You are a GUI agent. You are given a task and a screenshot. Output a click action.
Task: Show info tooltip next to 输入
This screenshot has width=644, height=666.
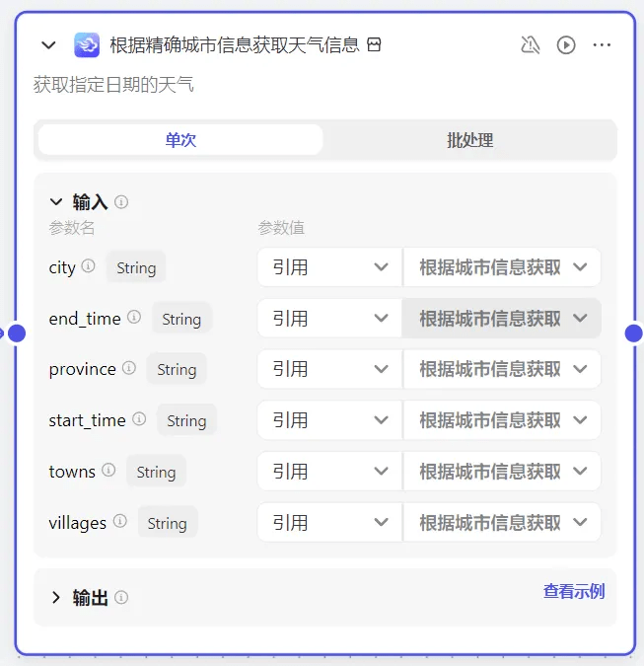pos(121,201)
